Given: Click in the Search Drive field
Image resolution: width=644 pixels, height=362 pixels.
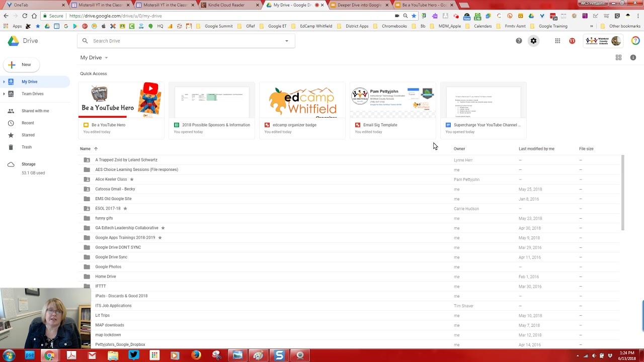Looking at the screenshot, I should [x=186, y=41].
